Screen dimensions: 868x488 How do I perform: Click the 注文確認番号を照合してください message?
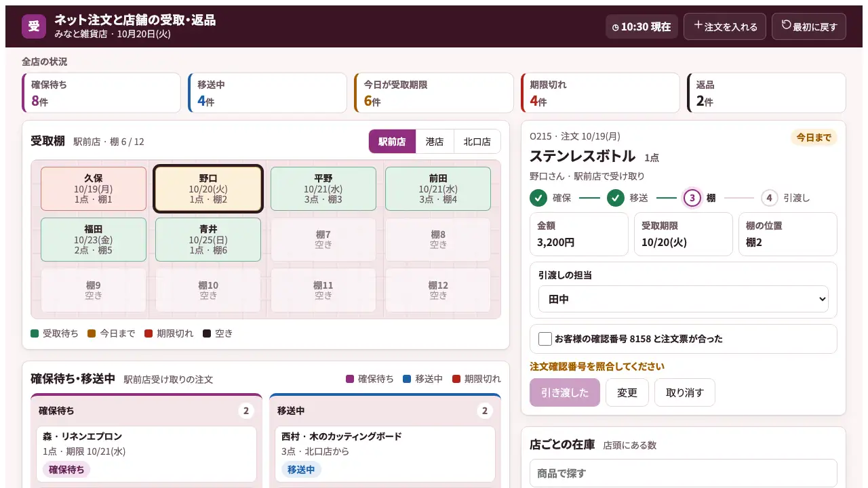tap(597, 367)
